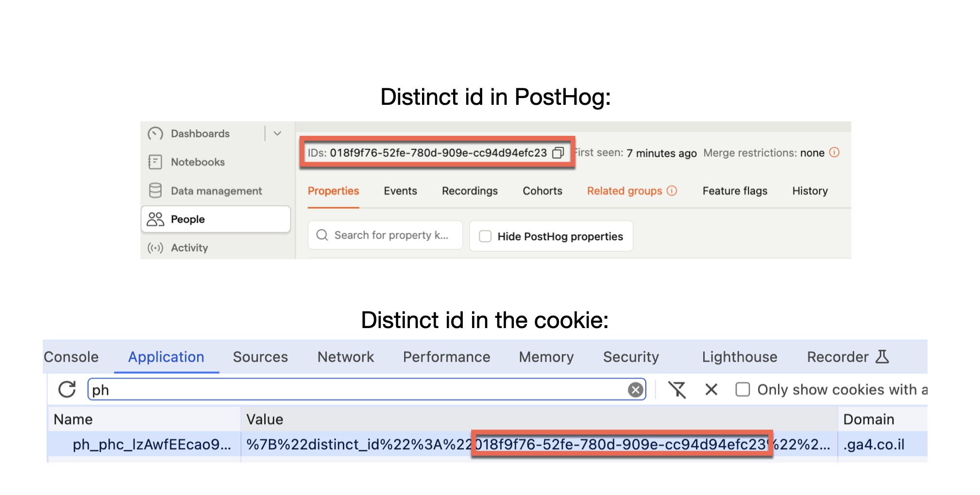The width and height of the screenshot is (980, 495).
Task: Open the History tab
Action: (x=810, y=191)
